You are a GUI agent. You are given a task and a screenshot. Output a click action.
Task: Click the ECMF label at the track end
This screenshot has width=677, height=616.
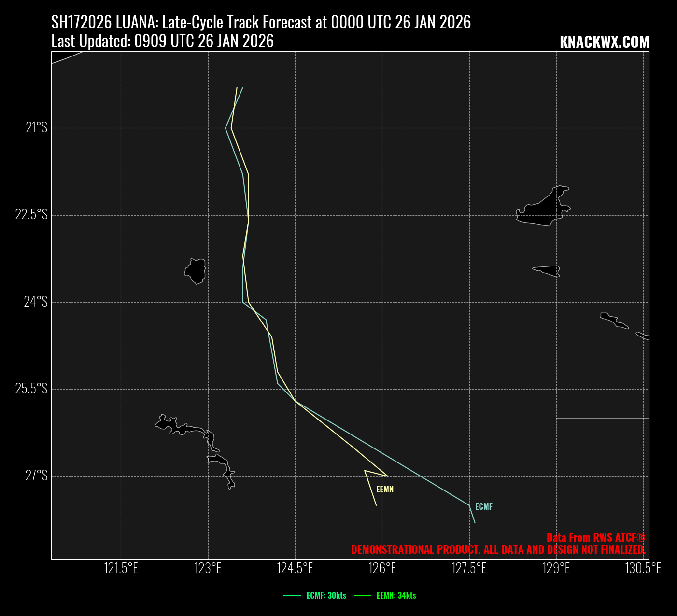(483, 507)
